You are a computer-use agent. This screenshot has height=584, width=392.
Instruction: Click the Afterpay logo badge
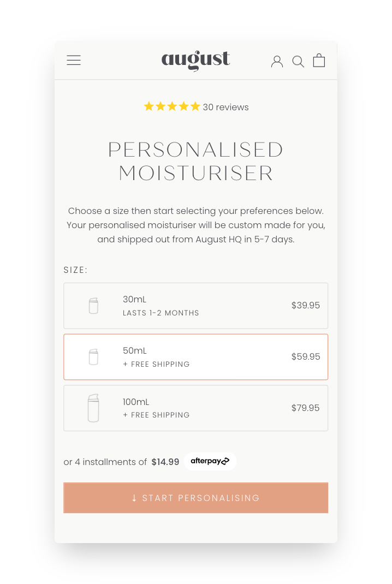pyautogui.click(x=210, y=461)
